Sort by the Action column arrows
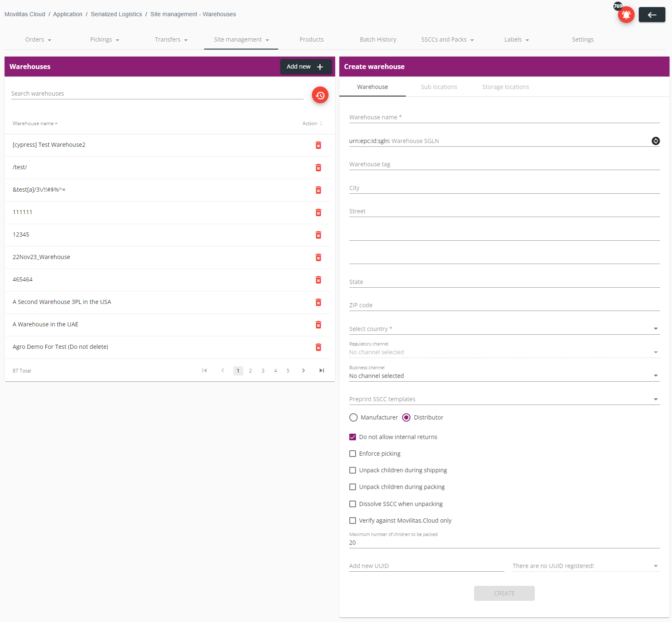This screenshot has width=672, height=622. coord(321,123)
